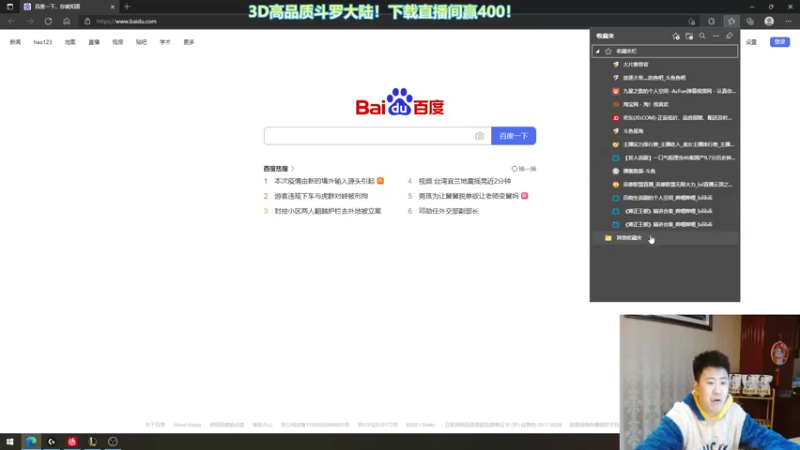Open About Baidu footer link
800x450 pixels.
tap(187, 425)
